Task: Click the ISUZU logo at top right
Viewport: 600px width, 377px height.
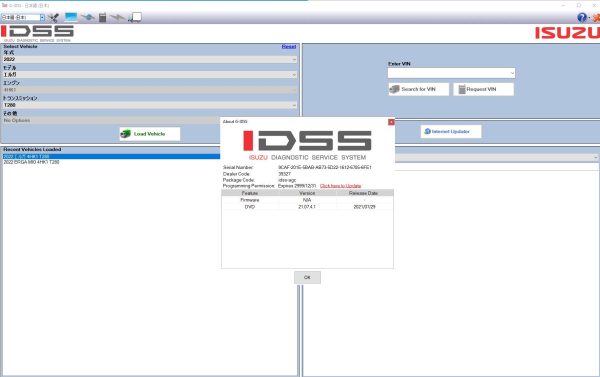Action: click(567, 33)
